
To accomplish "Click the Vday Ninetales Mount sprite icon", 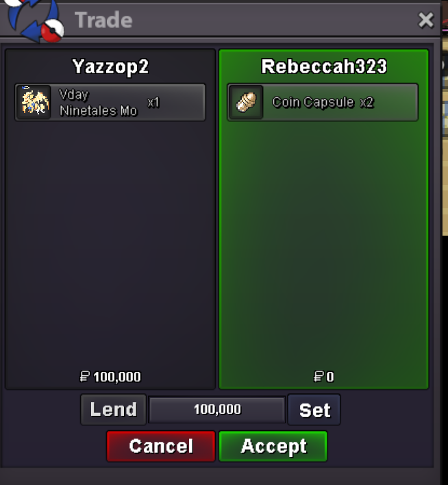I will click(x=34, y=102).
